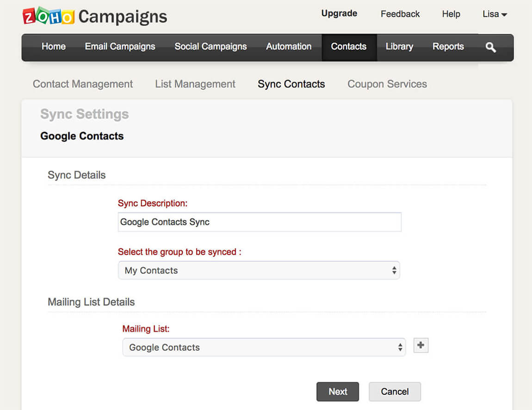Switch to List Management tab

tap(195, 84)
